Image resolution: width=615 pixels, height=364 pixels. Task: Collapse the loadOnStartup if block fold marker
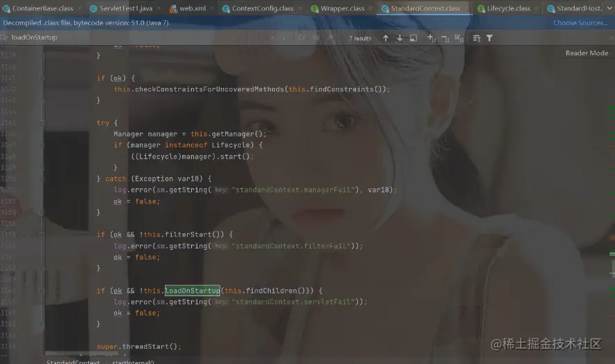tap(42, 291)
